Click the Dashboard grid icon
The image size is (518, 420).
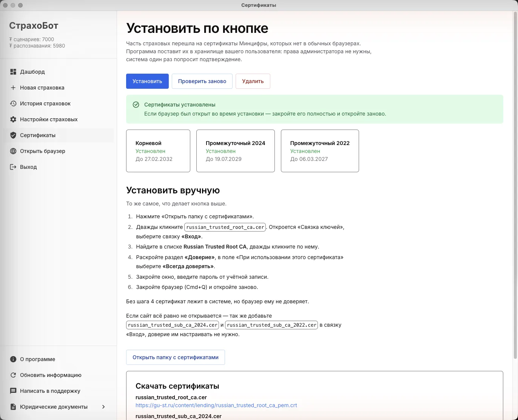[13, 72]
